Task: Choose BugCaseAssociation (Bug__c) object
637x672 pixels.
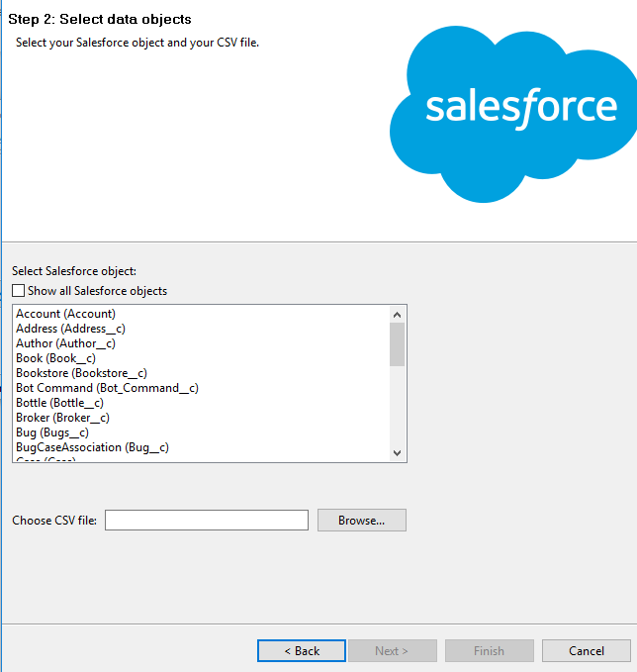Action: click(x=92, y=447)
